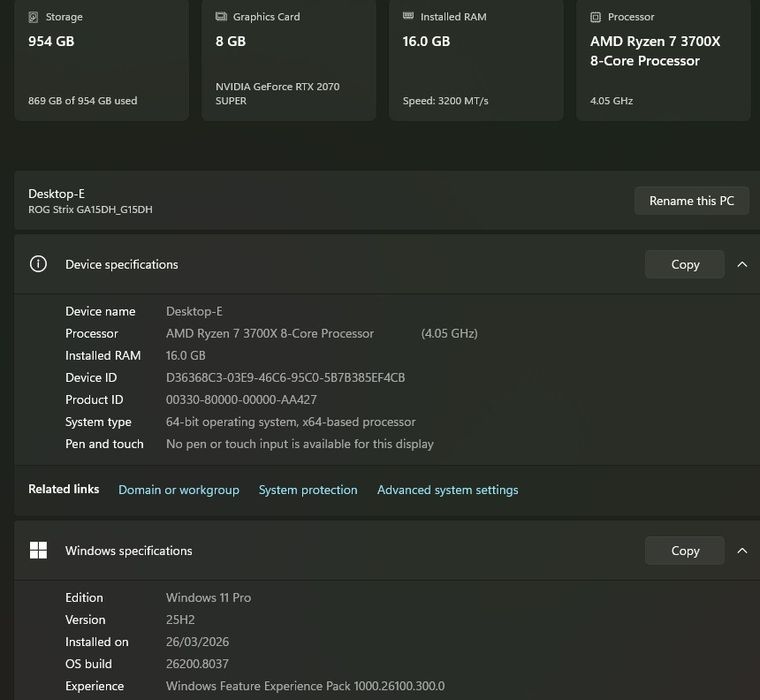Screen dimensions: 760x700
Task: Click the Speed: 3200 MT/s text
Action: (445, 101)
